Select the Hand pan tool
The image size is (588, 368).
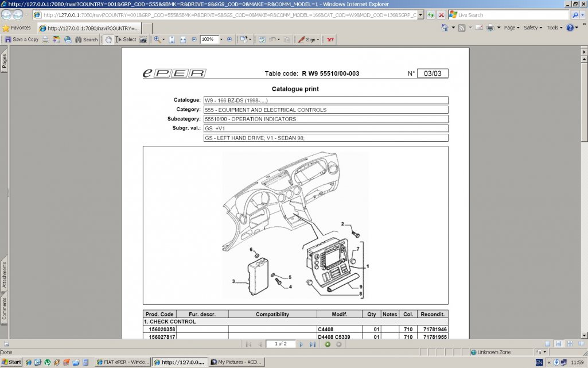(x=107, y=40)
